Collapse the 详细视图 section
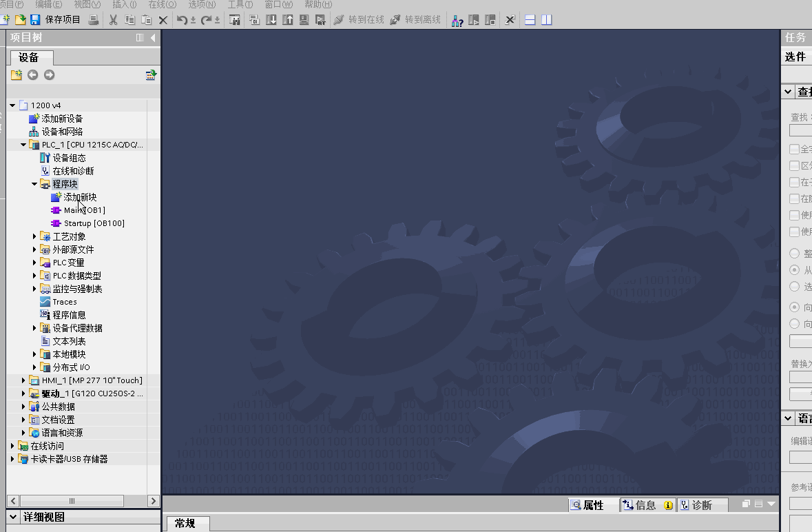The image size is (812, 532). 14,516
